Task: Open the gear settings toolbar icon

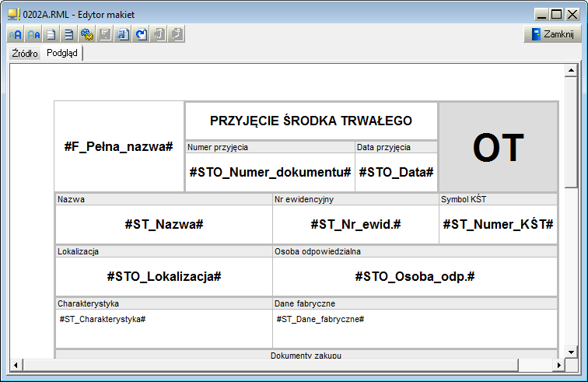Action: [86, 35]
